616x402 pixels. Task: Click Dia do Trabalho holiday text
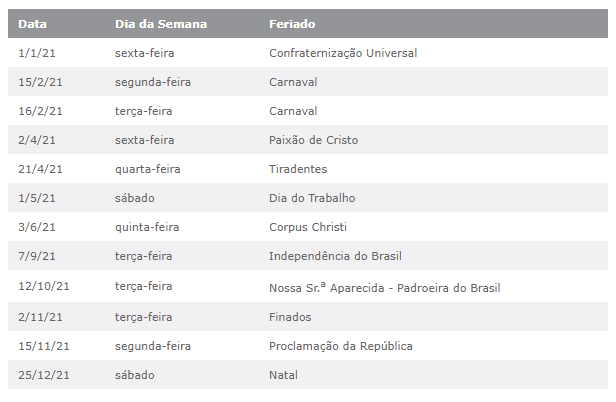click(312, 198)
